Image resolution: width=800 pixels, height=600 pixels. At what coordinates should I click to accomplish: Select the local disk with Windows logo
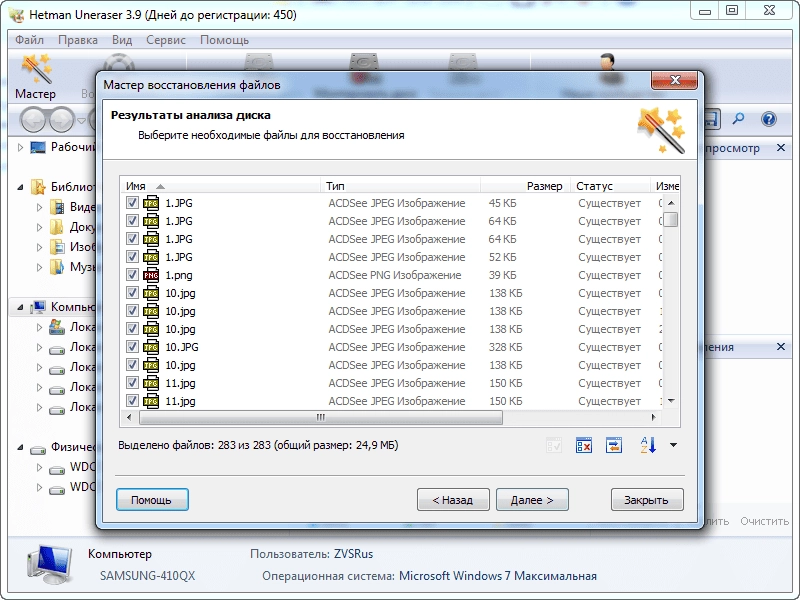pyautogui.click(x=57, y=327)
